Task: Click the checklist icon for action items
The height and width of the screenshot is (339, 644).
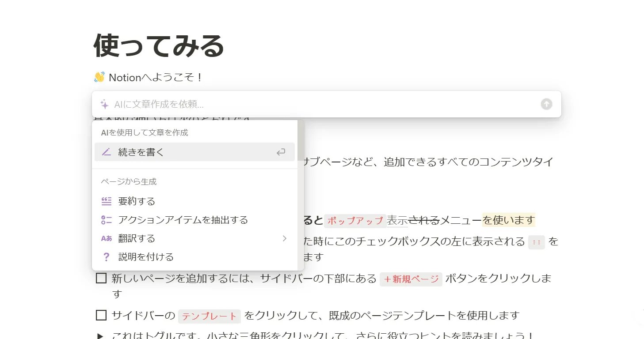Action: 106,220
